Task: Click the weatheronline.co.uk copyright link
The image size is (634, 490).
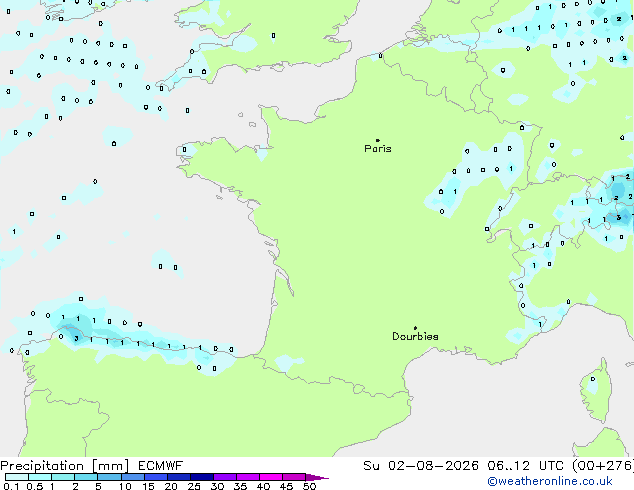Action: tap(550, 481)
